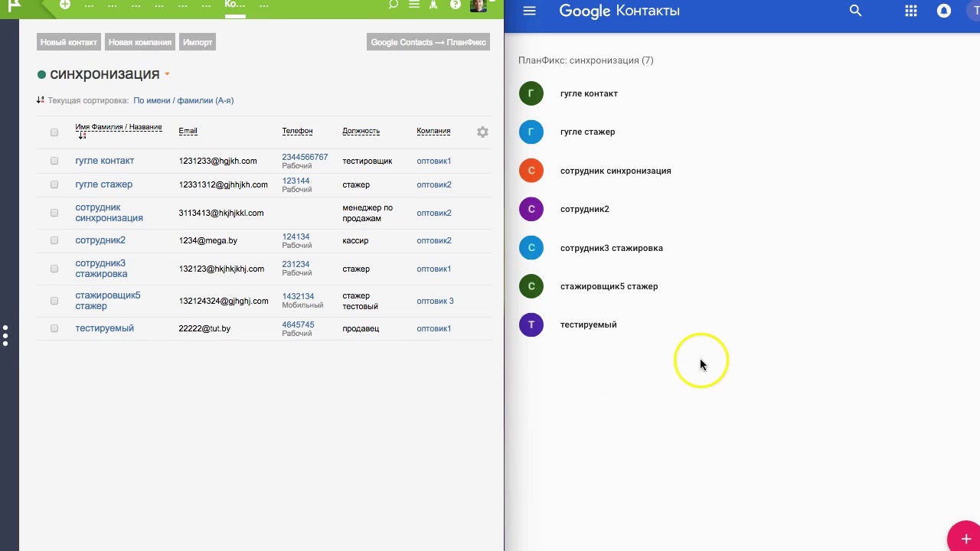Open sort option По имени / фамилии (А-я)
The image size is (980, 551).
coord(183,100)
